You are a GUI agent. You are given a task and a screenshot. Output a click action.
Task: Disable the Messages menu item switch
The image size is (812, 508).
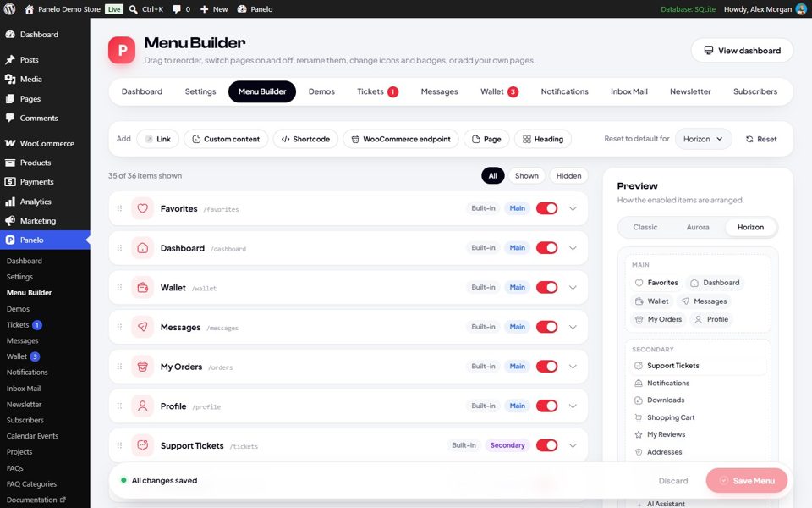pos(547,327)
